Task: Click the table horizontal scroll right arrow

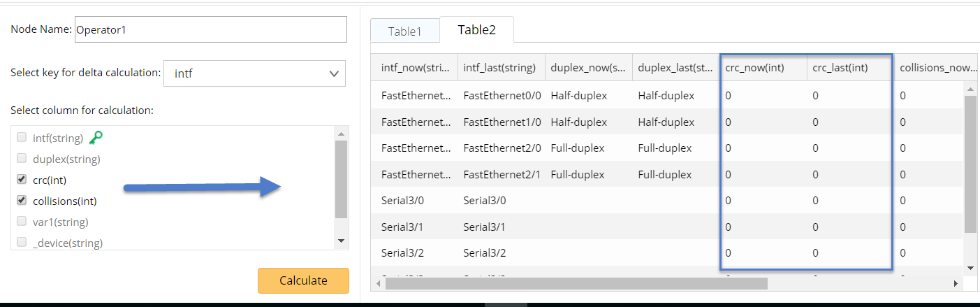Action: tap(956, 283)
